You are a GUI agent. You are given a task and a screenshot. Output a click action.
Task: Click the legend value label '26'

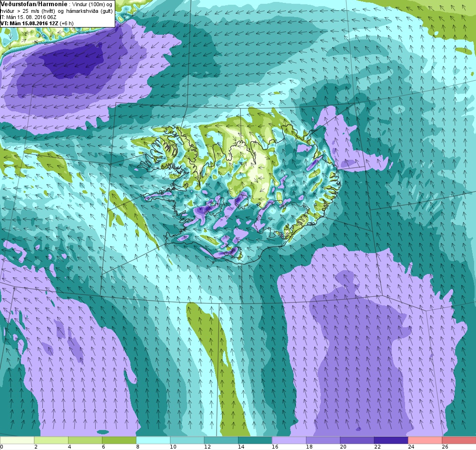click(445, 447)
